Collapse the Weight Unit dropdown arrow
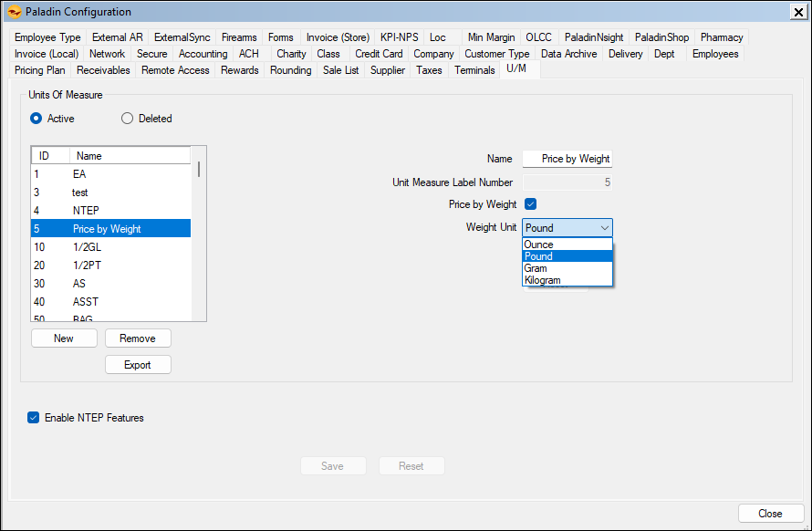 604,228
